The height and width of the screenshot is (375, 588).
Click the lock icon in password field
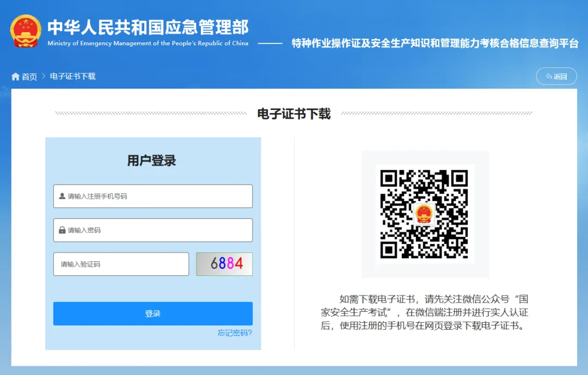click(x=62, y=230)
